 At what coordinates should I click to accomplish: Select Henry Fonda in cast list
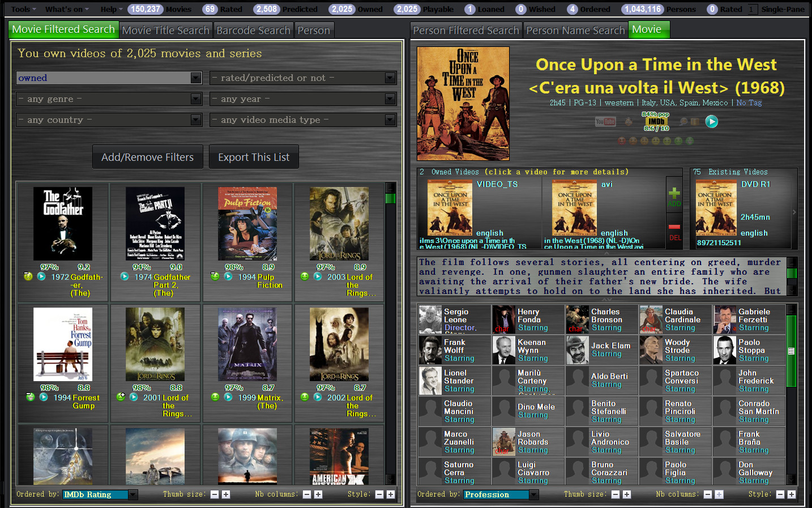click(528, 319)
